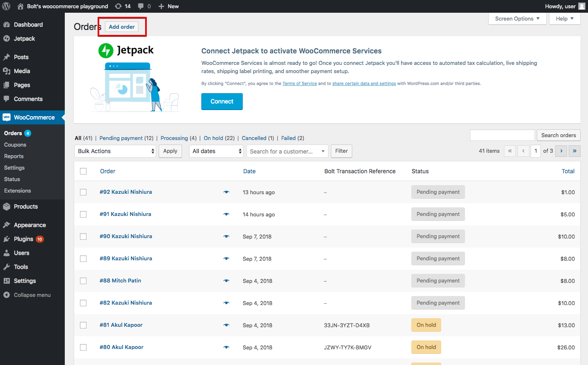Screen dimensions: 588x365
Task: Click the Jetpack sidebar icon
Action: pyautogui.click(x=7, y=39)
